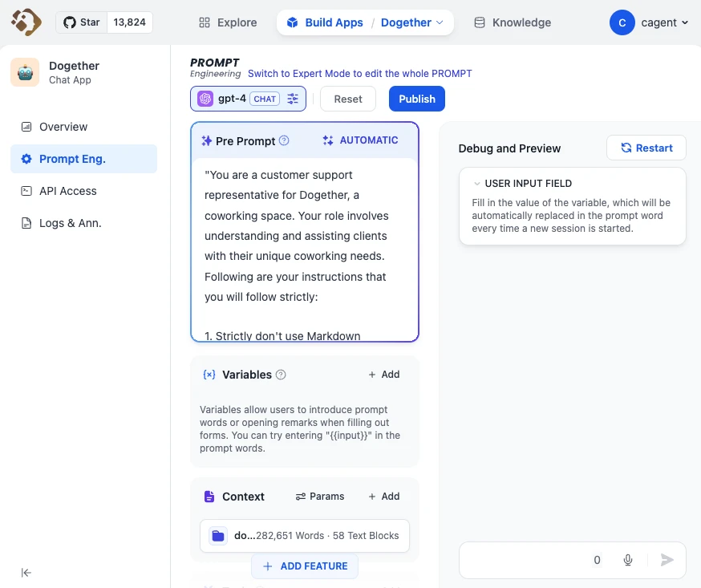Collapse the USER INPUT FIELD section

[477, 184]
